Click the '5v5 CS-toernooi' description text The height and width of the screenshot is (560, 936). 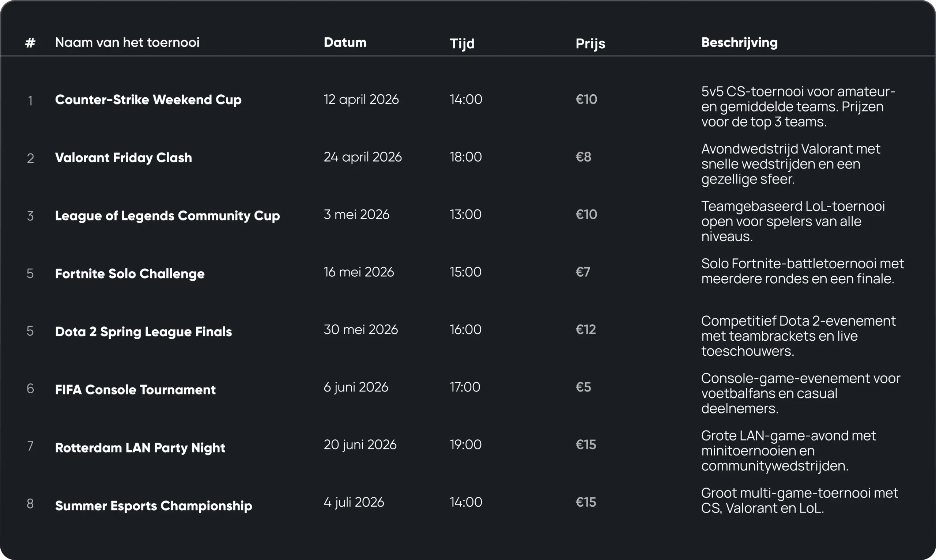tap(798, 106)
